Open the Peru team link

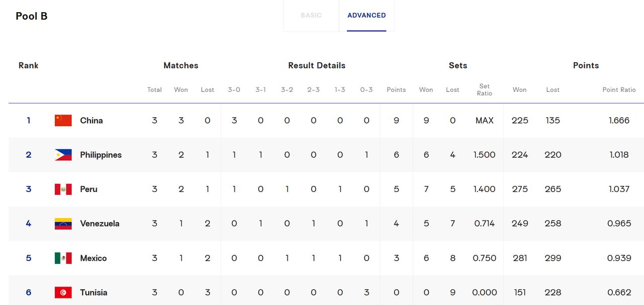point(89,189)
